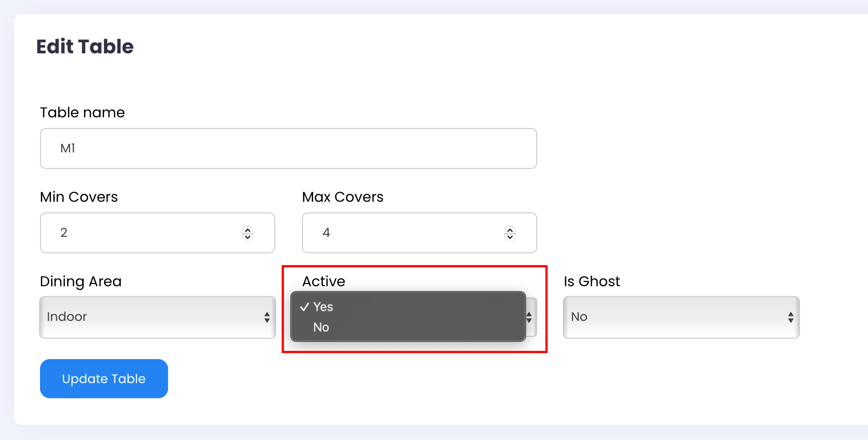Click the Dining Area dropdown arrows icon
The image size is (868, 440).
tap(267, 317)
